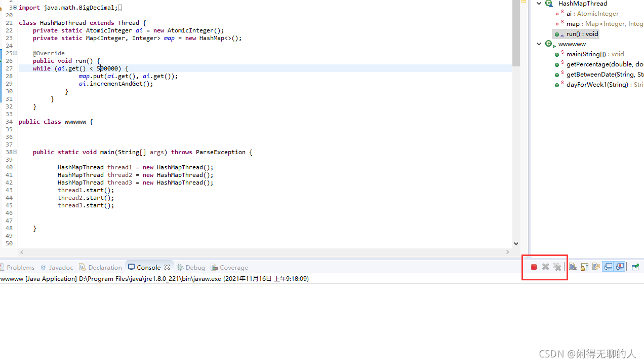Switch to the Debug tab
Image resolution: width=644 pixels, height=363 pixels.
[x=191, y=267]
